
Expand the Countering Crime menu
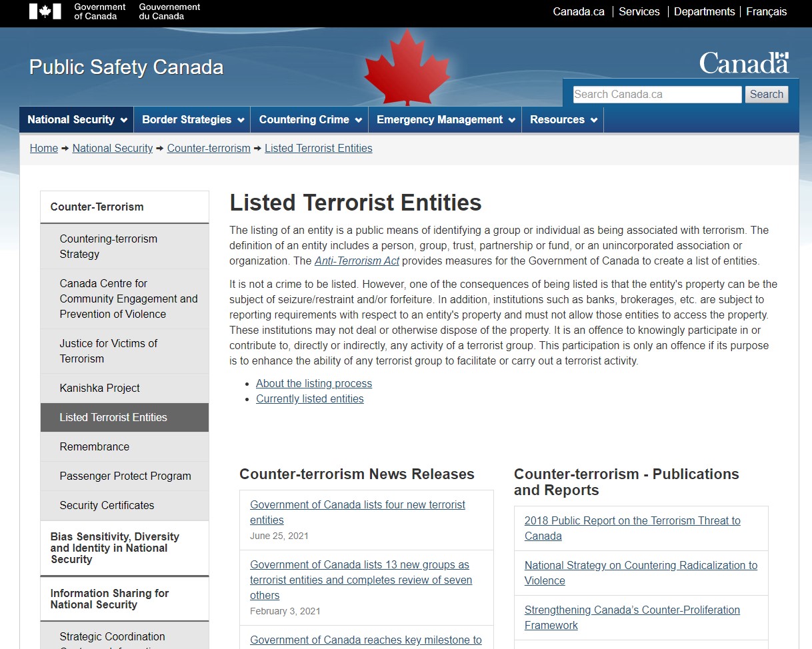pyautogui.click(x=309, y=120)
